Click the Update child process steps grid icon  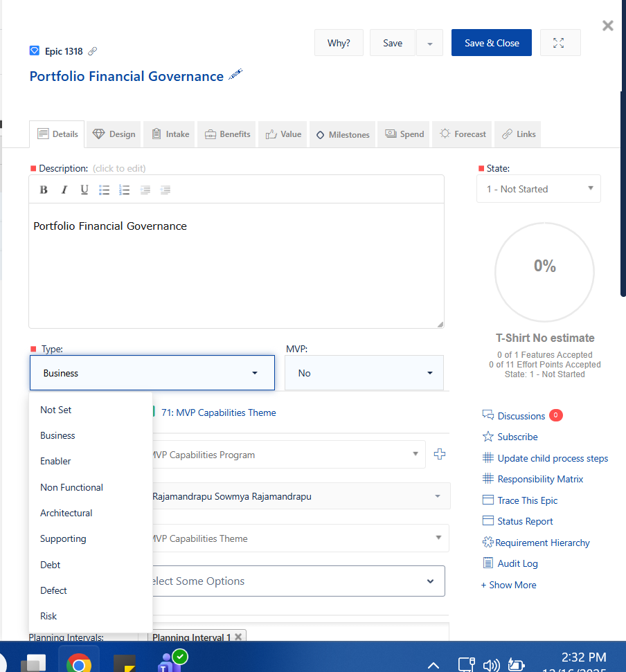click(488, 457)
